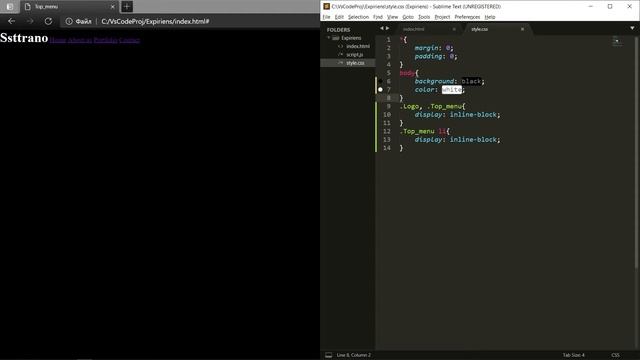Collapse the Expiriens folder
Image resolution: width=640 pixels, height=360 pixels.
pos(329,38)
